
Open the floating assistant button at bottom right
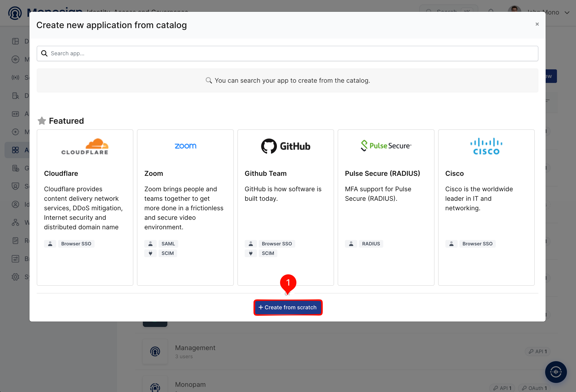click(x=556, y=372)
